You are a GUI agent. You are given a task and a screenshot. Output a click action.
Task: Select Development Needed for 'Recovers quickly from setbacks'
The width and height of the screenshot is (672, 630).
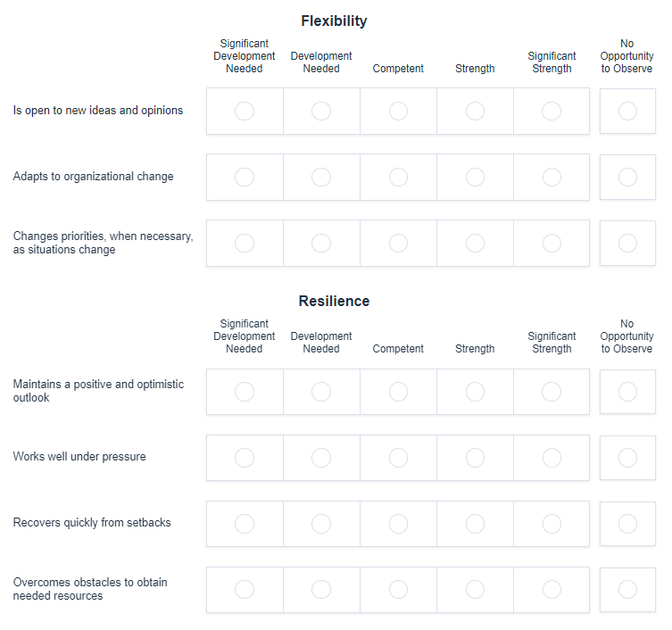click(321, 524)
